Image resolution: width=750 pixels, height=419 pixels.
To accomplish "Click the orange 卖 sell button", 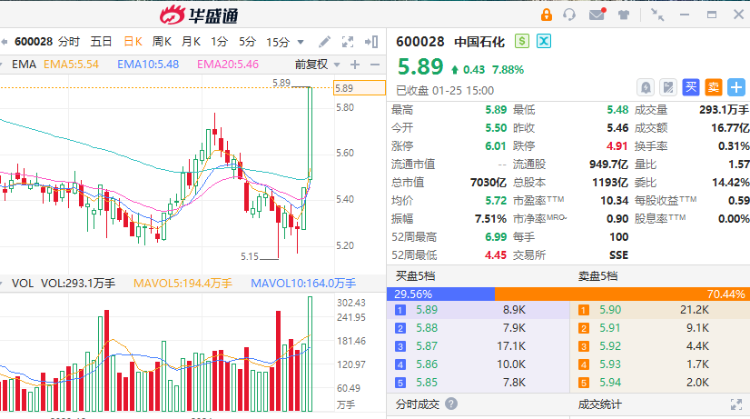I will 713,87.
